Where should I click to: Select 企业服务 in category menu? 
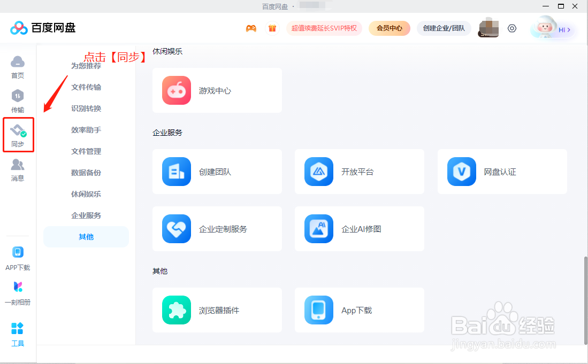[x=86, y=215]
